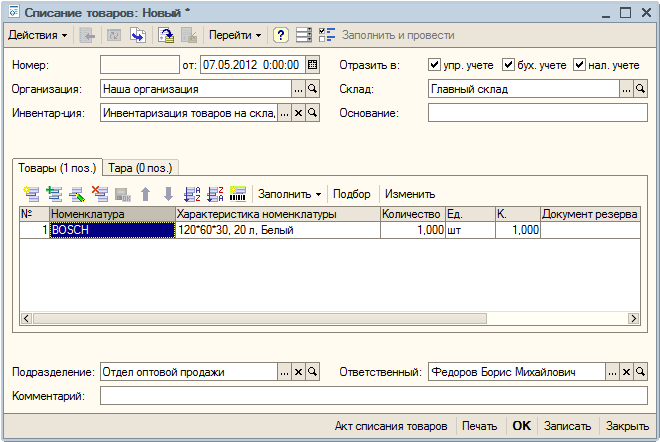The image size is (660, 442).
Task: Sort goods table descending Z-A
Action: tap(215, 194)
